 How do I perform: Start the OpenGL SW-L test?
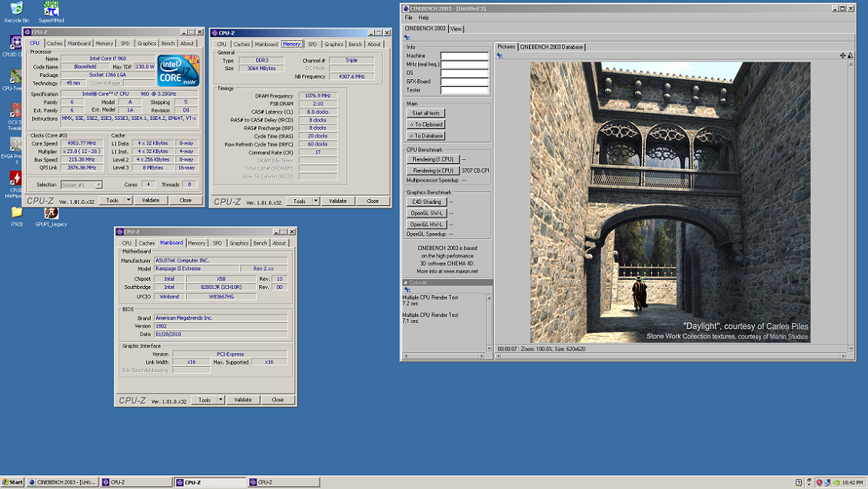pos(426,213)
